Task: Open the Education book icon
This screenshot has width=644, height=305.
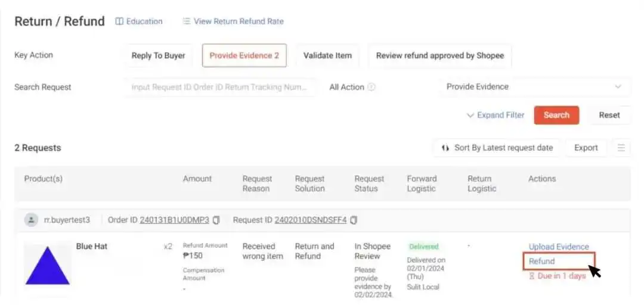Action: click(119, 21)
